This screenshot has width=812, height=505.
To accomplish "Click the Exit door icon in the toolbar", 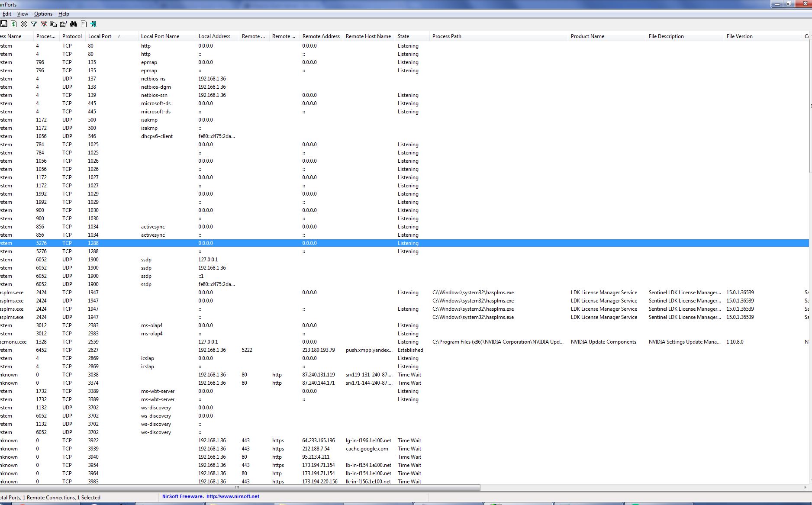I will (93, 24).
